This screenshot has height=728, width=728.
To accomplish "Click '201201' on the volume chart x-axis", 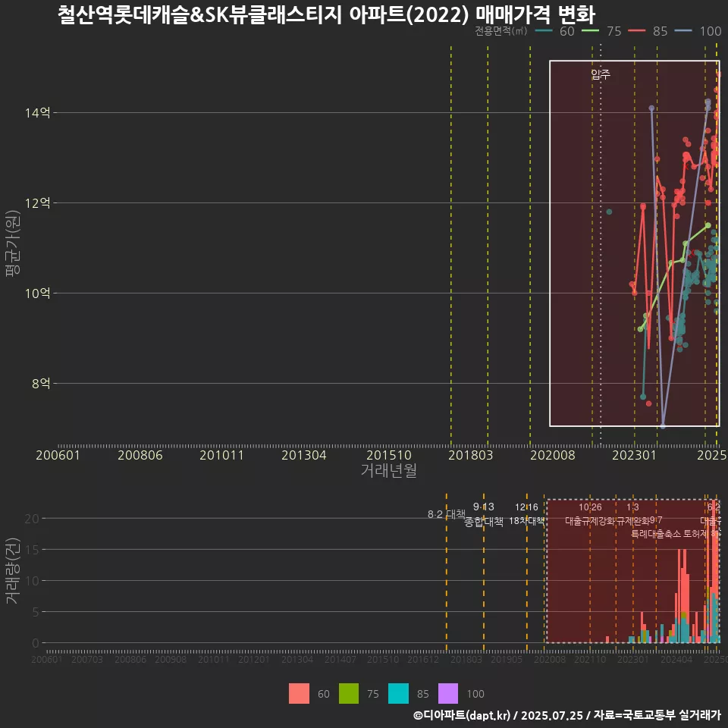I will pos(254,659).
